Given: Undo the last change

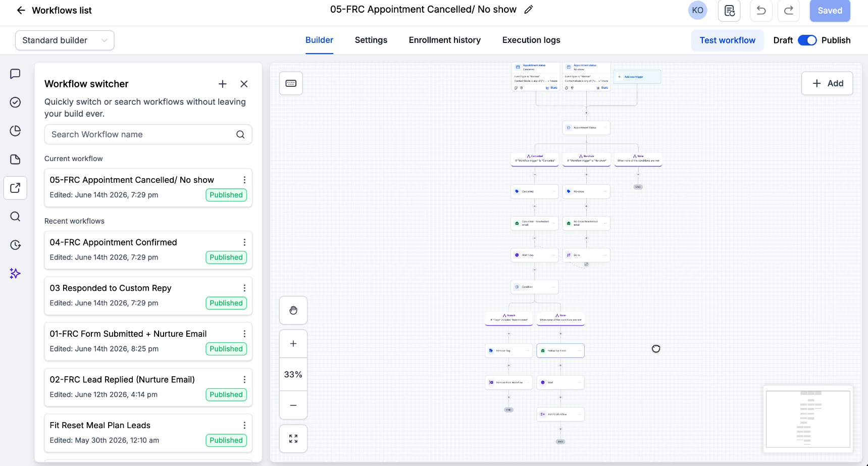Looking at the screenshot, I should (761, 10).
